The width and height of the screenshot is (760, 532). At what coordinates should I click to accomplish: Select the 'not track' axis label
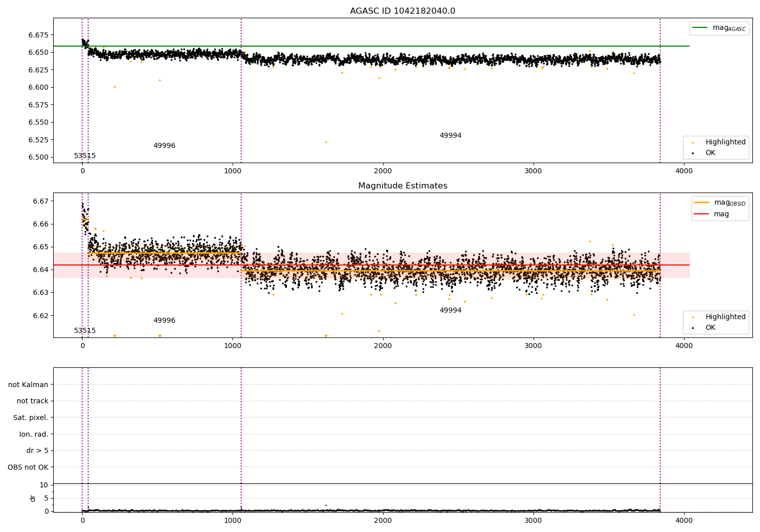tap(32, 401)
